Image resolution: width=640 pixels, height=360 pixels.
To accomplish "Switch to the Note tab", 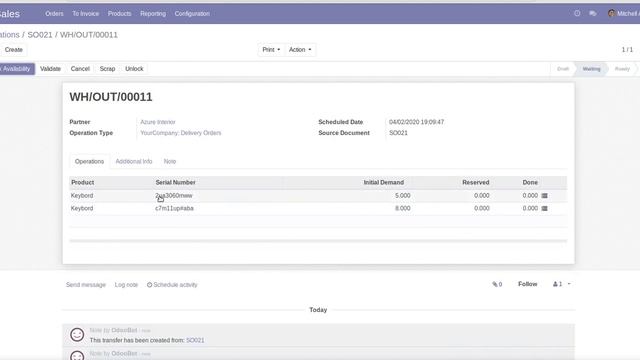I will point(170,161).
